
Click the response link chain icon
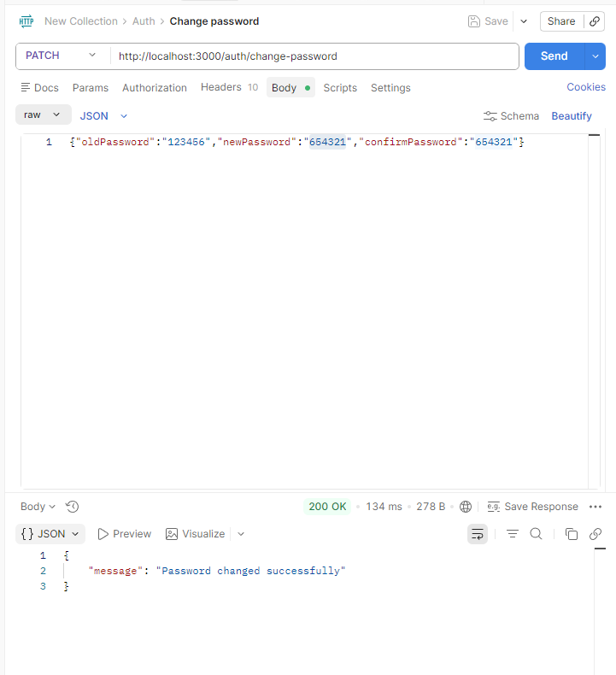tap(595, 534)
